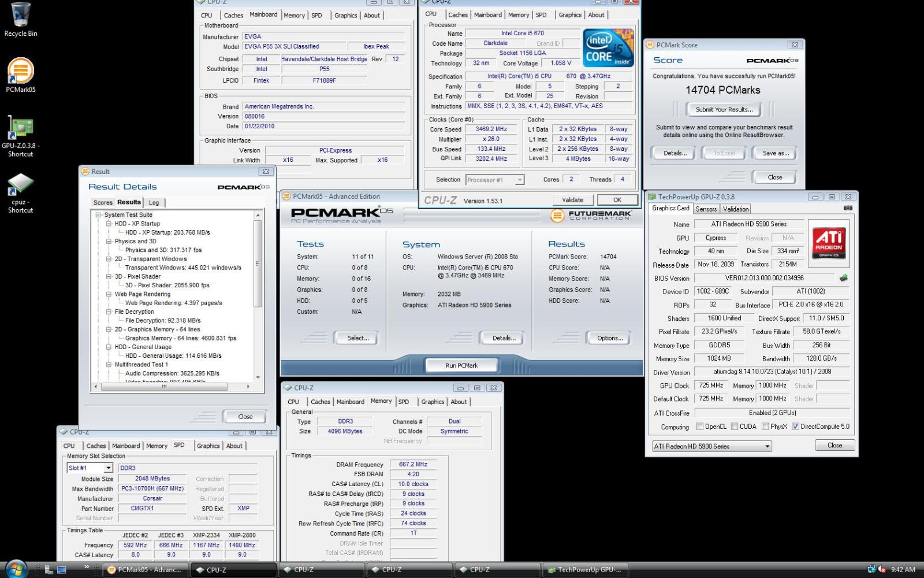Toggle the PhysX checkbox
This screenshot has width=924, height=578.
pos(765,427)
